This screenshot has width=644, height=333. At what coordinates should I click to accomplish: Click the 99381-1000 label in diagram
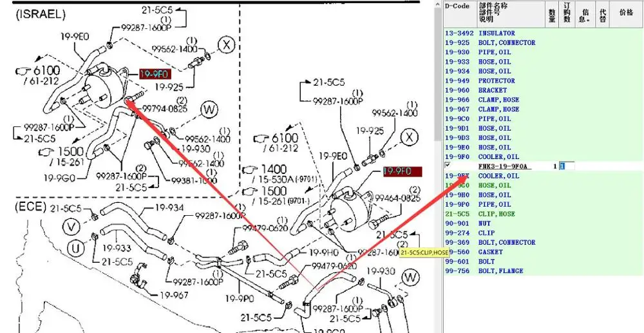tap(194, 180)
